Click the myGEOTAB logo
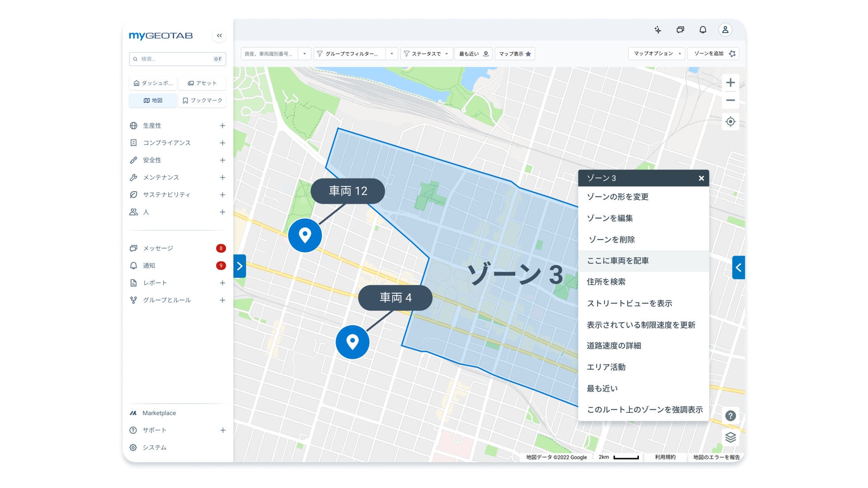The width and height of the screenshot is (868, 488). click(161, 36)
